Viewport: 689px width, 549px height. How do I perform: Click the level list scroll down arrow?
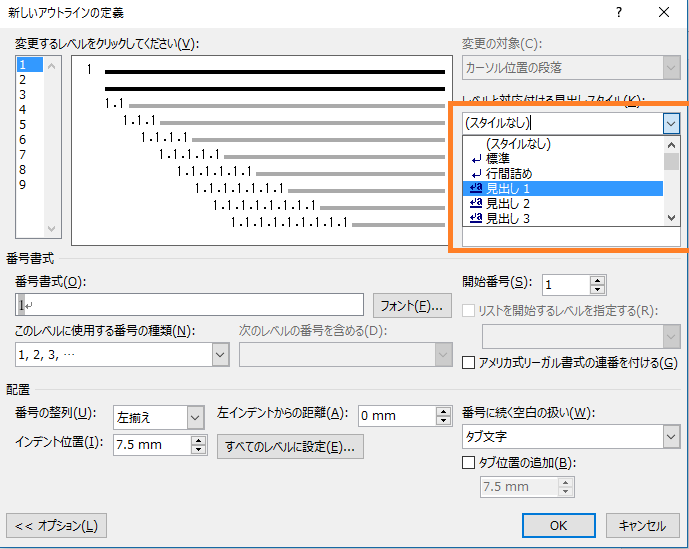tap(51, 229)
